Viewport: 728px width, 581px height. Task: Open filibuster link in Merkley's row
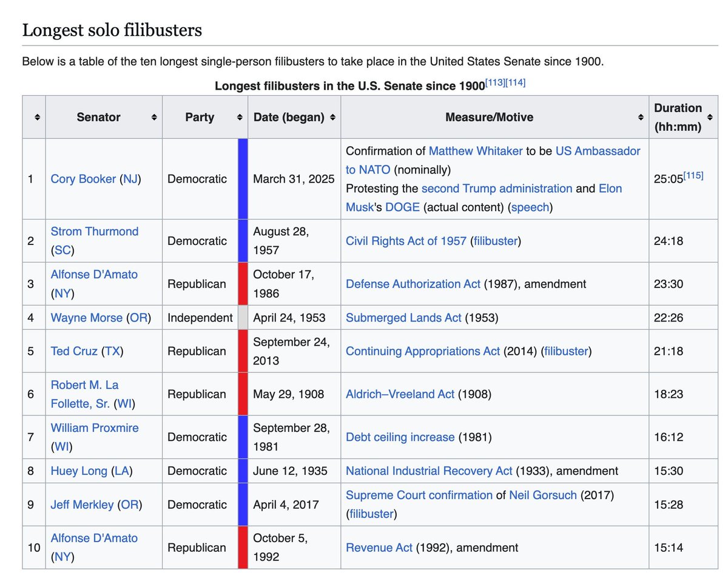(371, 514)
